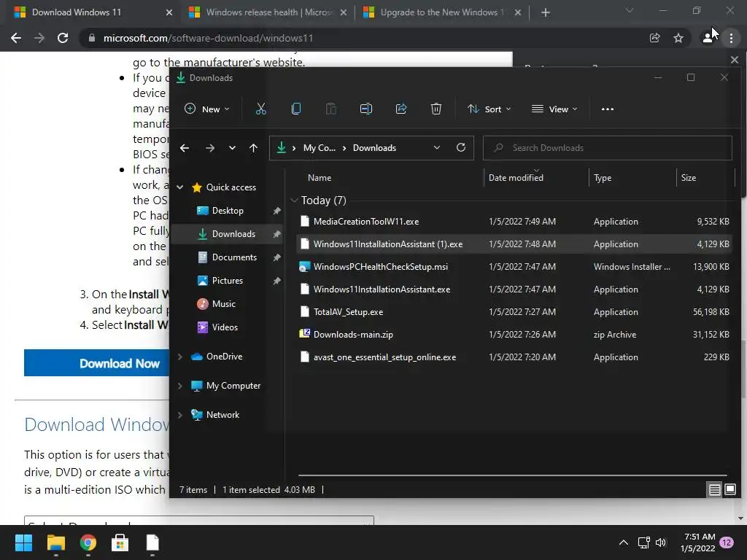The width and height of the screenshot is (747, 560).
Task: Close the Windows release health tab
Action: [x=344, y=12]
